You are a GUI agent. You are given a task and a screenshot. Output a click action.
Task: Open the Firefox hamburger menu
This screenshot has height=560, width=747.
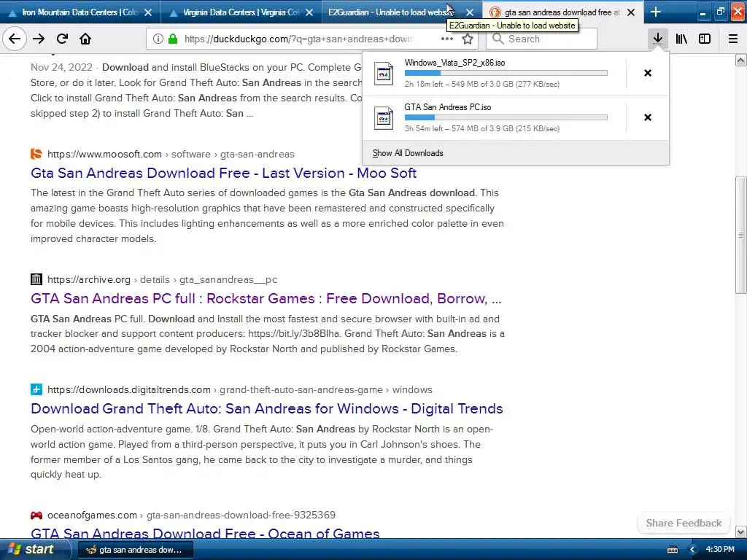coord(733,39)
